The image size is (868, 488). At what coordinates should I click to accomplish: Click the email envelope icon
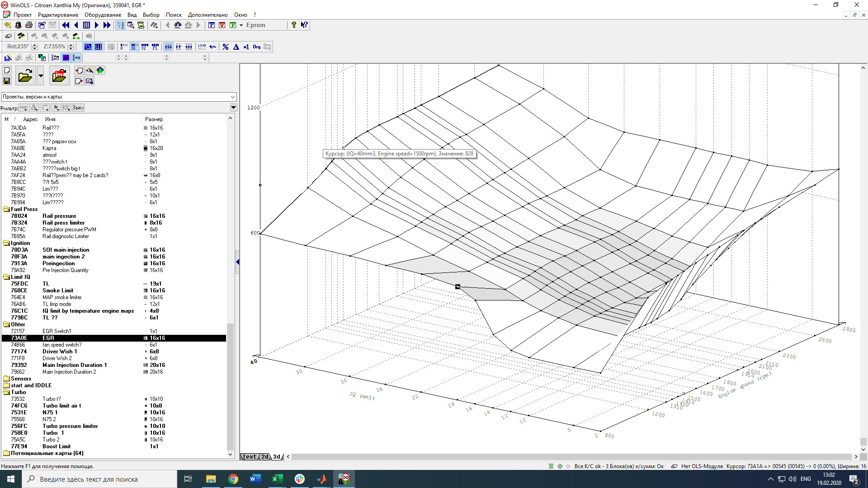point(90,81)
